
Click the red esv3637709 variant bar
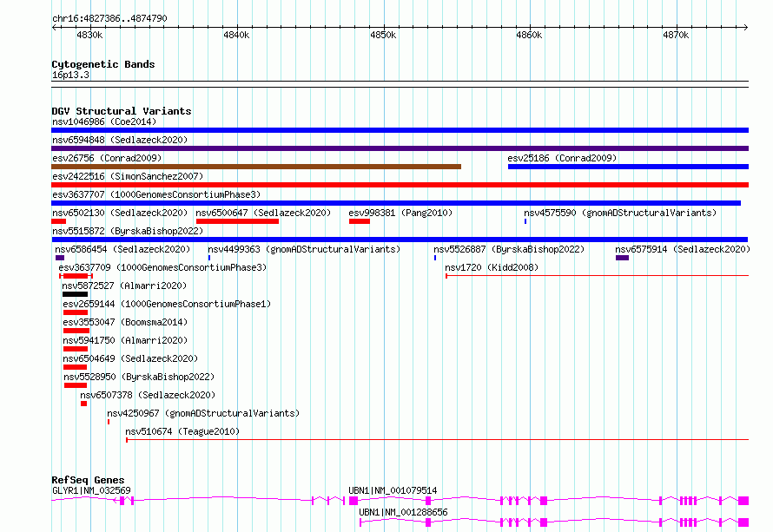click(76, 276)
